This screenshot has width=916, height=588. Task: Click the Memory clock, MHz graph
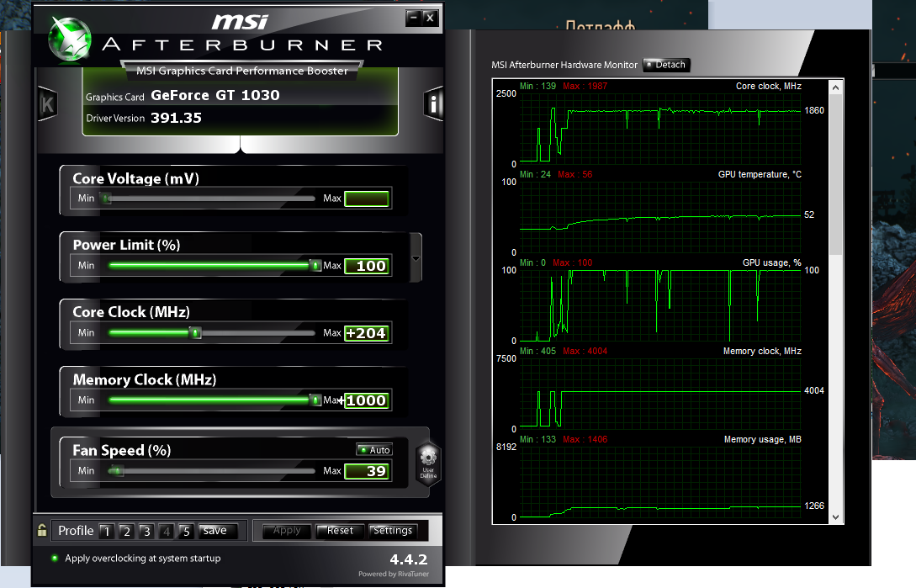[660, 394]
